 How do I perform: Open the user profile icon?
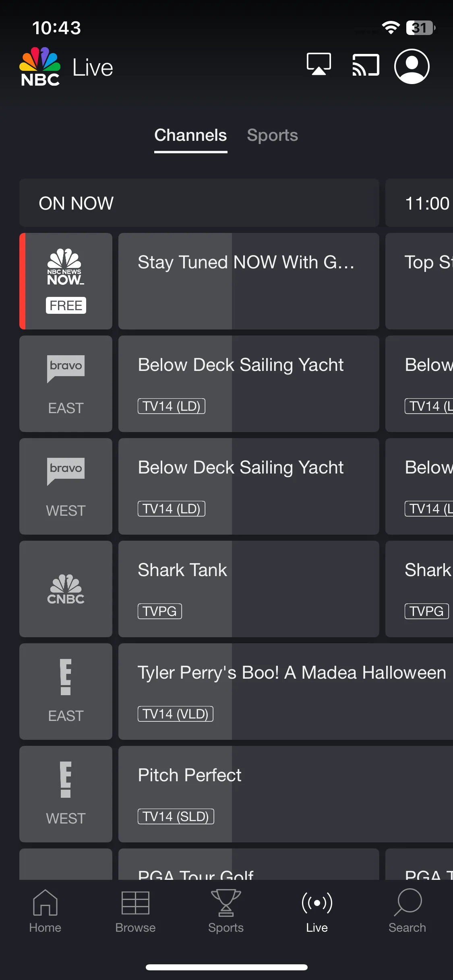412,66
